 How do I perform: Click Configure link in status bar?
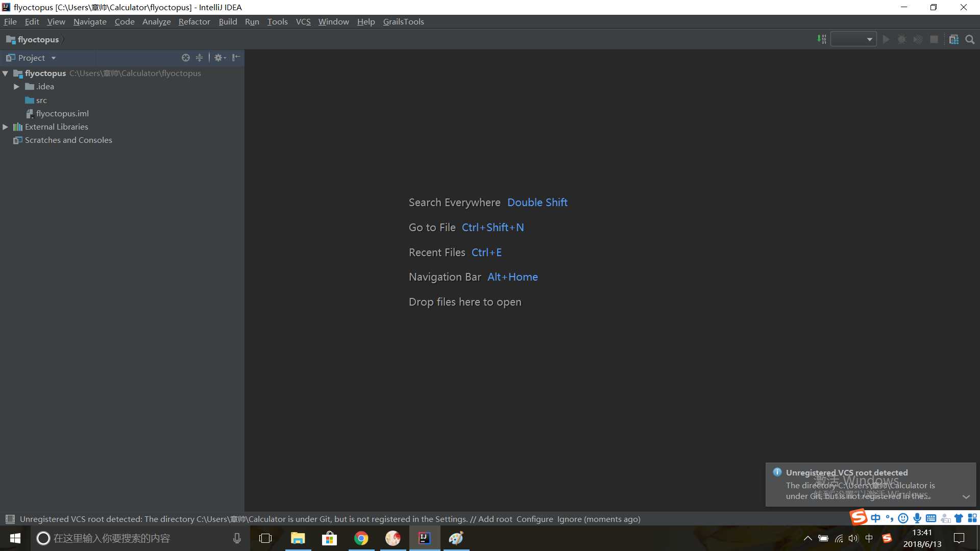click(534, 519)
